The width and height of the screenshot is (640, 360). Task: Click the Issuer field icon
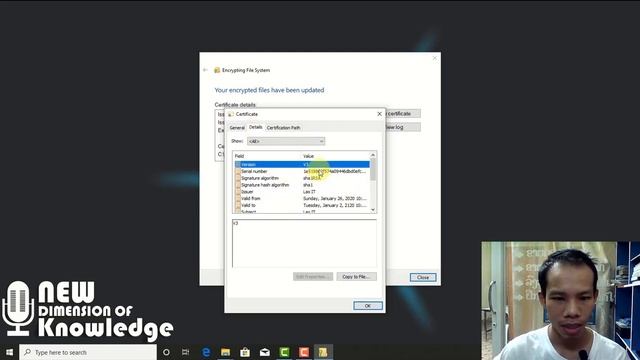tap(238, 192)
